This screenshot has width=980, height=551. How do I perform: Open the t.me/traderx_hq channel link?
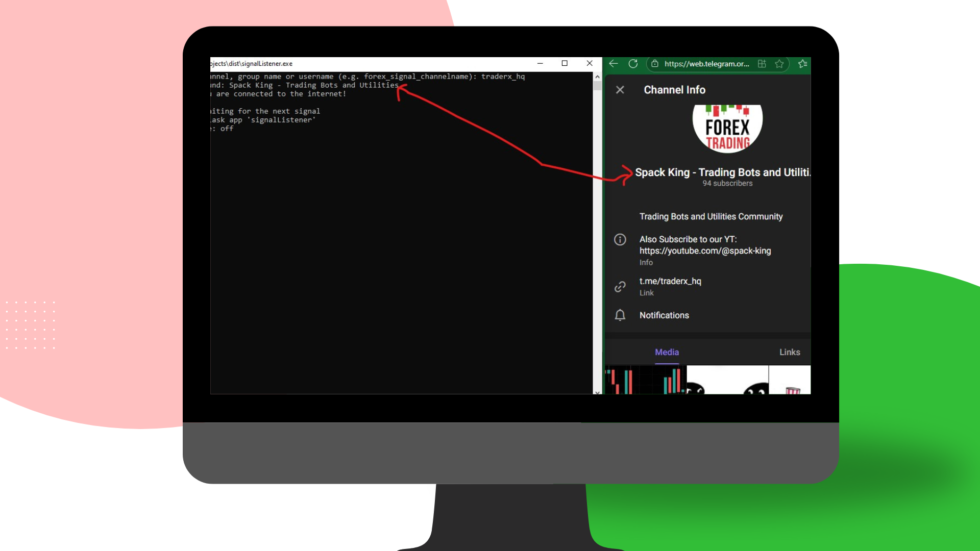pyautogui.click(x=670, y=281)
